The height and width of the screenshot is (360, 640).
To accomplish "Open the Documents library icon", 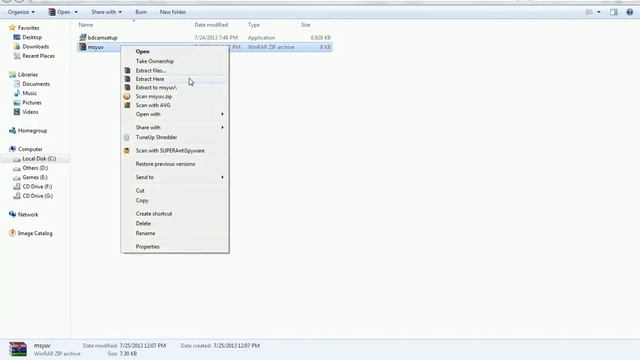I will coord(17,84).
